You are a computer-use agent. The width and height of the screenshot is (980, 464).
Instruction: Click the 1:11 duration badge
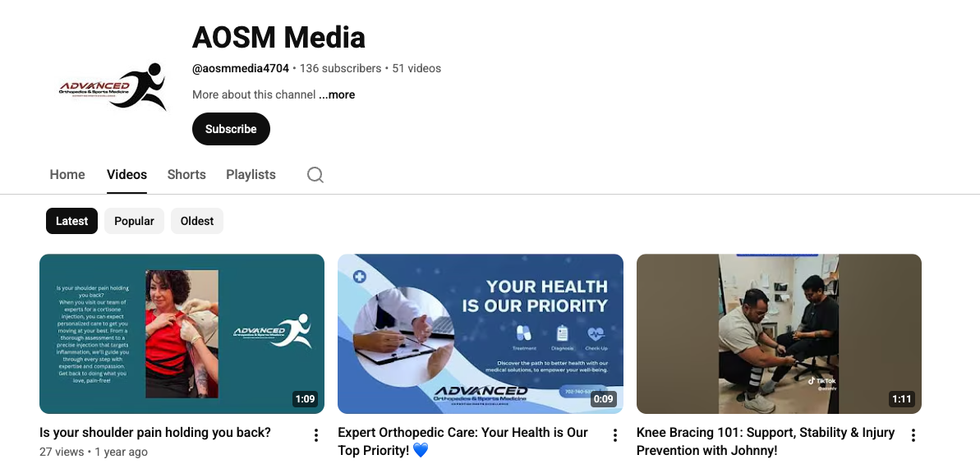click(902, 399)
